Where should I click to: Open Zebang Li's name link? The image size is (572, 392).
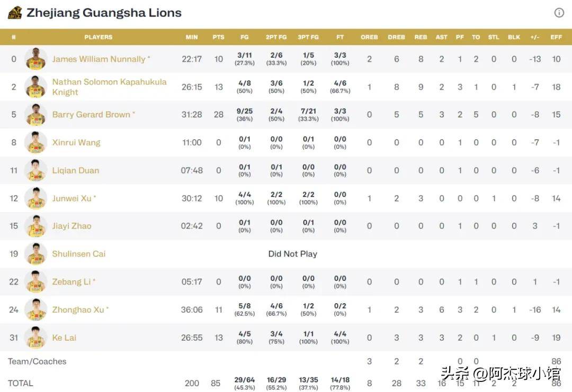click(x=71, y=281)
